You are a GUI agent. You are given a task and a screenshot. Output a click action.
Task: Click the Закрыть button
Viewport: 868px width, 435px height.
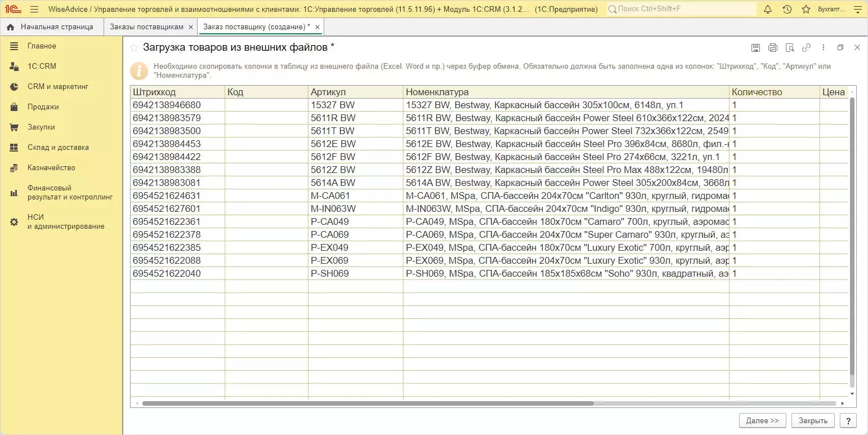coord(813,420)
